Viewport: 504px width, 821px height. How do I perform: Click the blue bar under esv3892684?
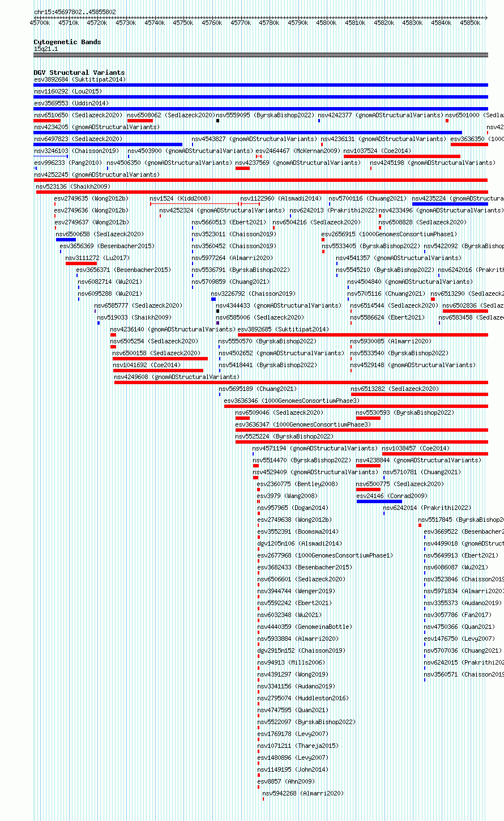[x=261, y=85]
